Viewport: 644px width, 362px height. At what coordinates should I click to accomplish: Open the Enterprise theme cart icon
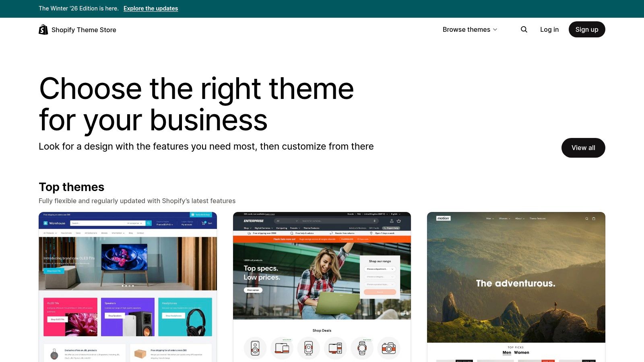(398, 221)
